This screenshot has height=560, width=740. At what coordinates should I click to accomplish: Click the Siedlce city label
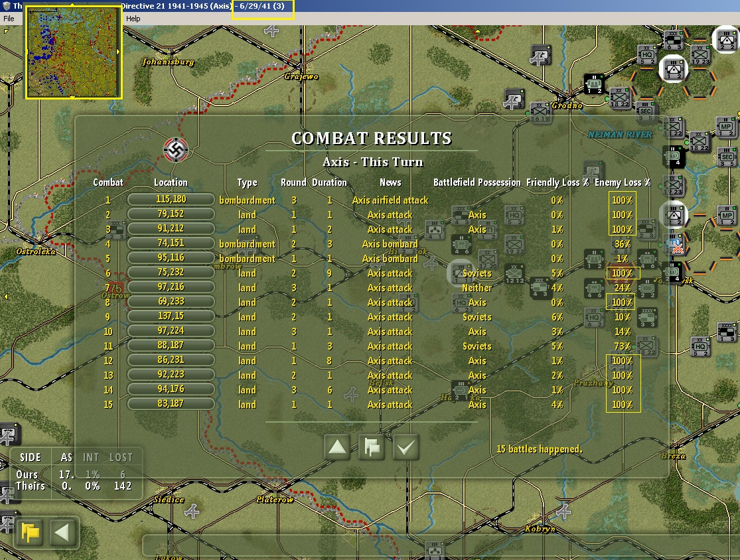(169, 500)
